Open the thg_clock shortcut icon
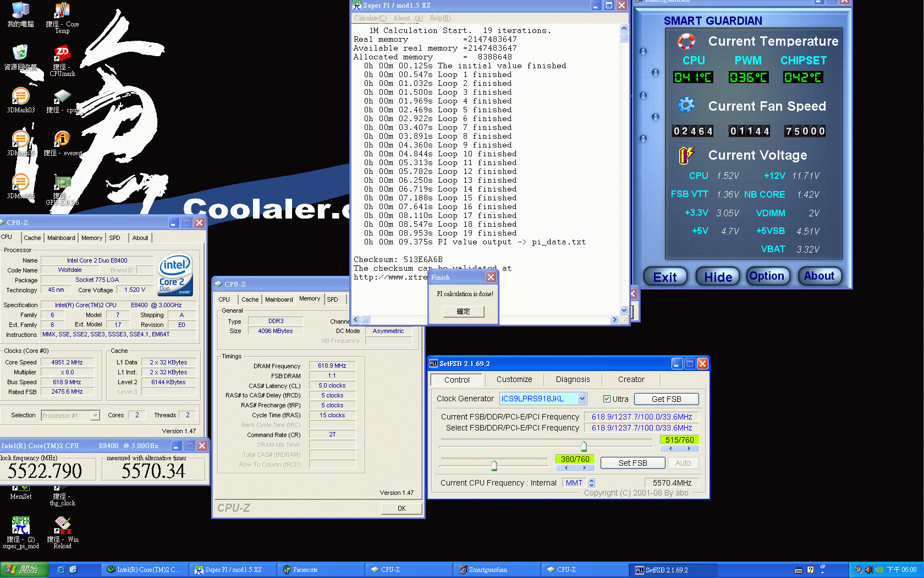 coord(62,497)
